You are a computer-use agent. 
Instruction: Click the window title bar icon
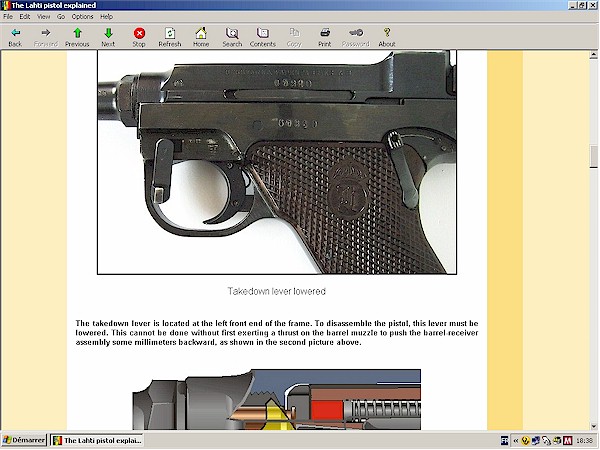[x=5, y=5]
